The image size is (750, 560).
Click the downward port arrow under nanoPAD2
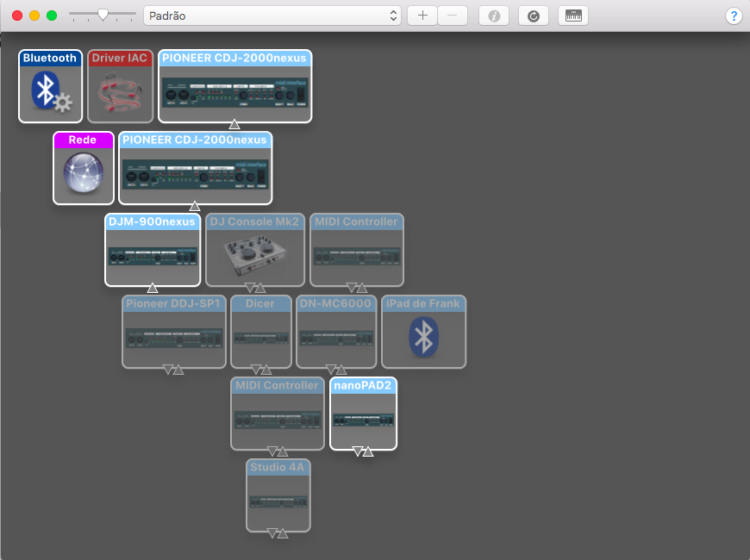[x=357, y=451]
